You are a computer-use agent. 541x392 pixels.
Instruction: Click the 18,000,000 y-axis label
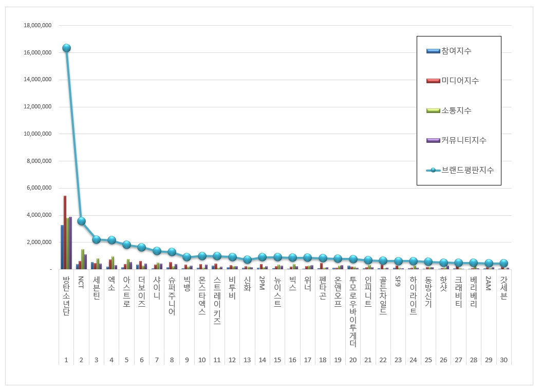coord(38,25)
